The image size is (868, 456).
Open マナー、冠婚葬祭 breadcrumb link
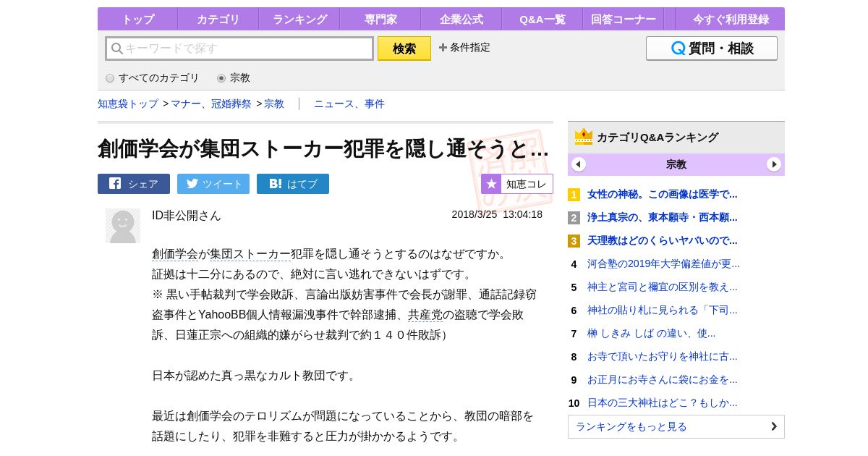coord(211,104)
